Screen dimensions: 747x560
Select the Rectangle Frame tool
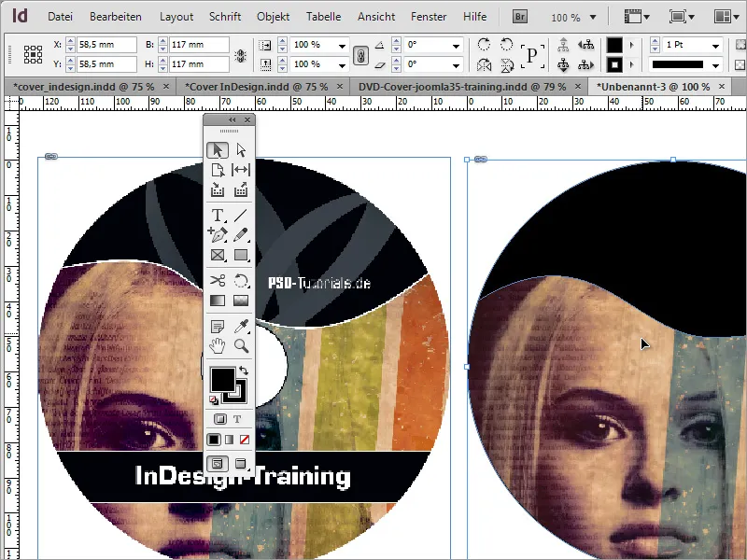(x=218, y=255)
